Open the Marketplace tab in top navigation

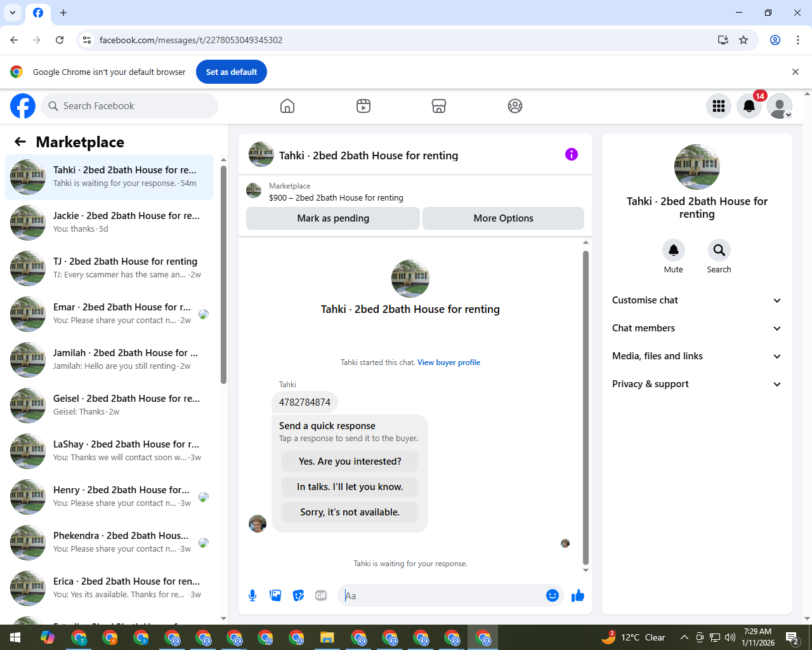439,106
